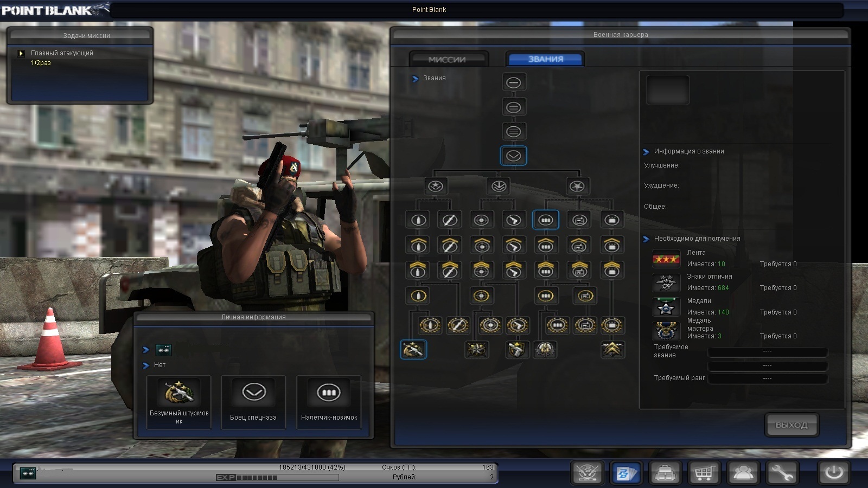
Task: Select the highlighted assault rifle master rank icon
Action: point(413,350)
